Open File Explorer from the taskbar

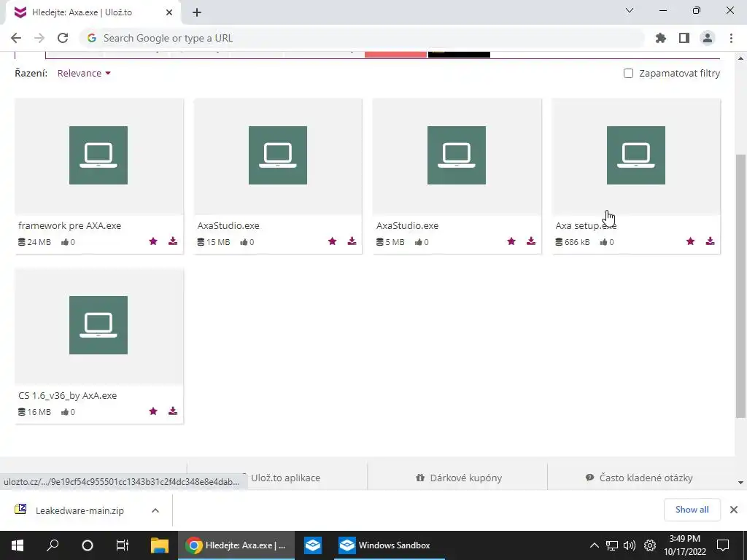[160, 545]
